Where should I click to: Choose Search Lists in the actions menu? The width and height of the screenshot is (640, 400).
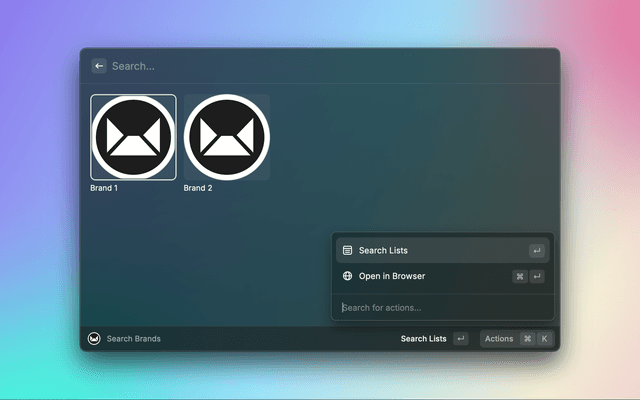click(x=383, y=251)
